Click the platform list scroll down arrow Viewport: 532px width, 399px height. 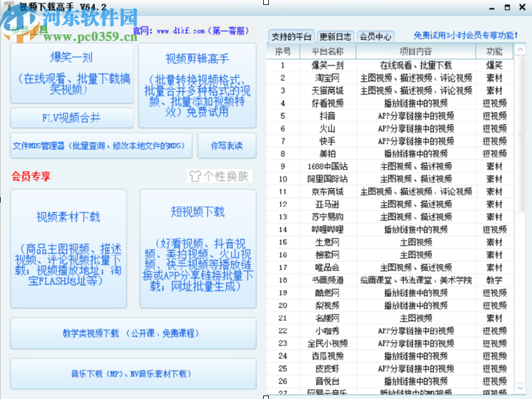520,388
